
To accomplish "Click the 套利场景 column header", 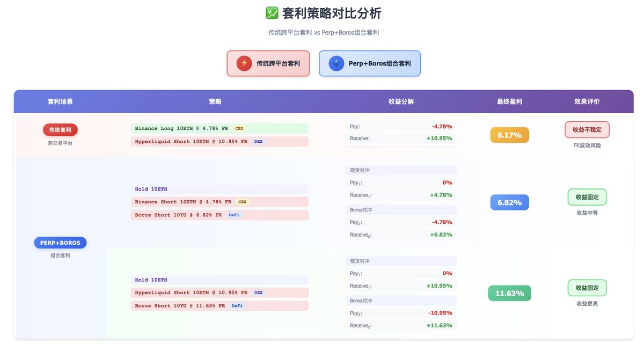I will point(60,101).
